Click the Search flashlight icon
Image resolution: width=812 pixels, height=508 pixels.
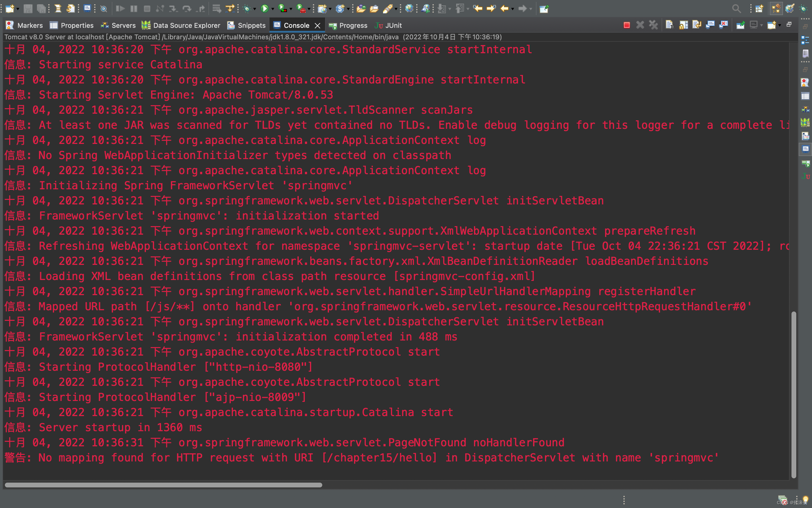(388, 8)
